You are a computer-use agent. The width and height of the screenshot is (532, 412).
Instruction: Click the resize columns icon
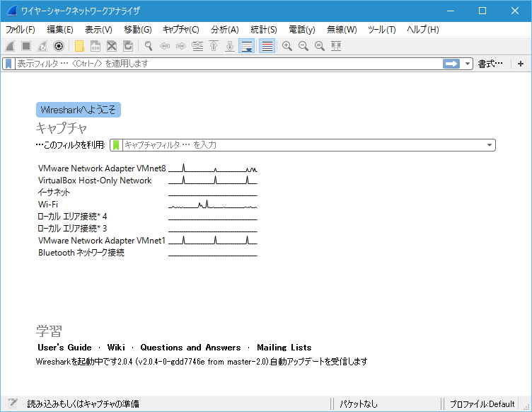[336, 46]
